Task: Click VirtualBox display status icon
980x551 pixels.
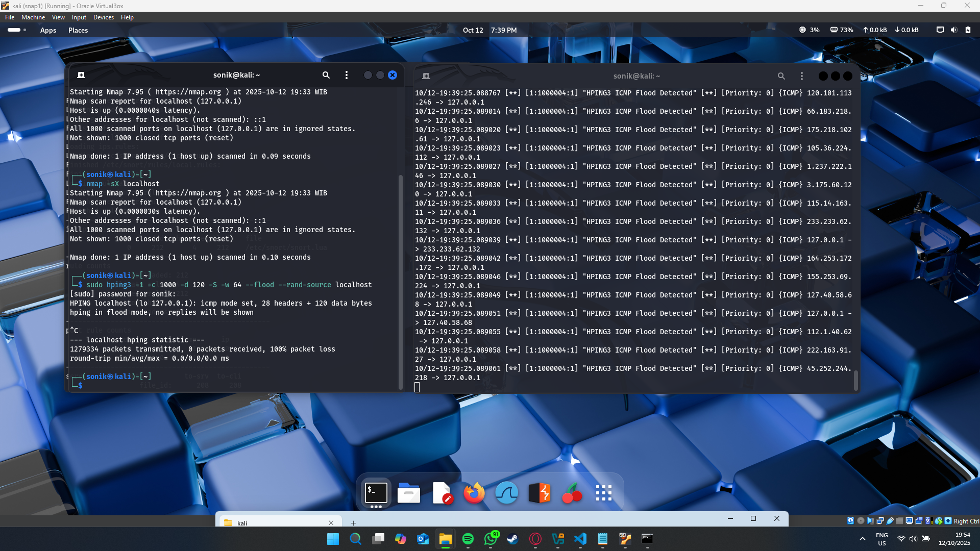Action: tap(909, 521)
